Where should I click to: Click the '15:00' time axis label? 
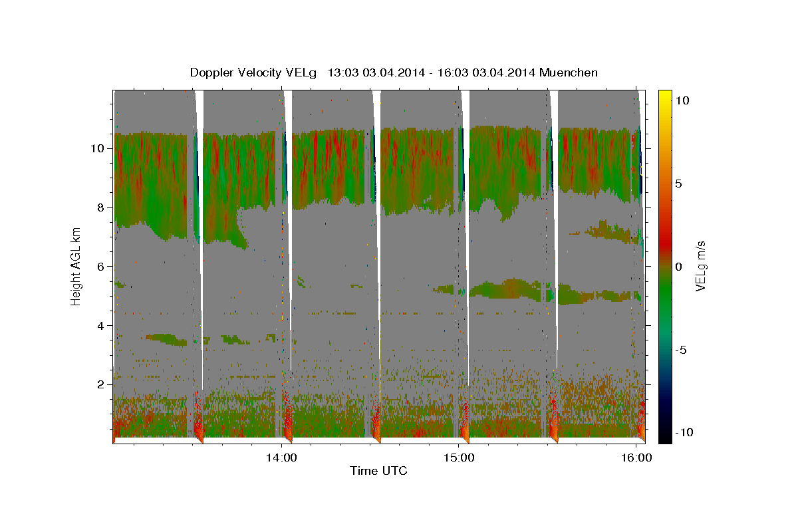(x=459, y=458)
